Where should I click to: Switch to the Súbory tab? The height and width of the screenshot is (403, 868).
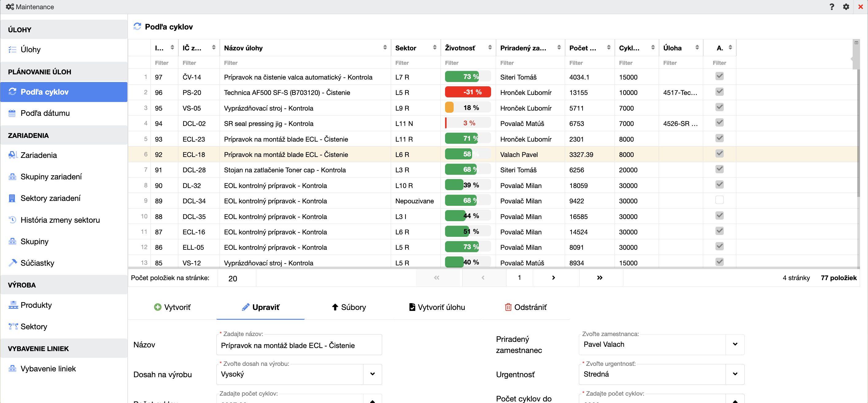click(x=349, y=307)
